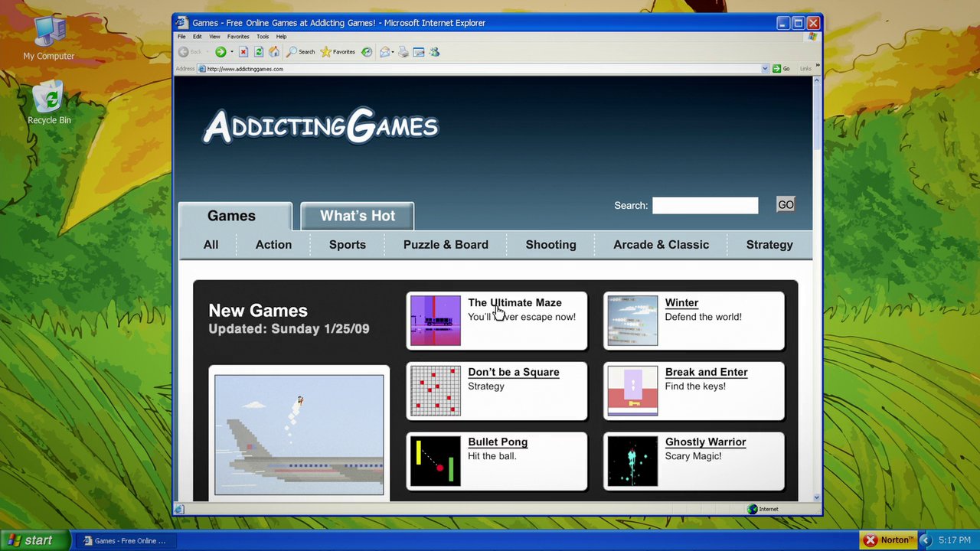Open the Forward button history dropdown arrow
This screenshot has width=980, height=551.
232,52
